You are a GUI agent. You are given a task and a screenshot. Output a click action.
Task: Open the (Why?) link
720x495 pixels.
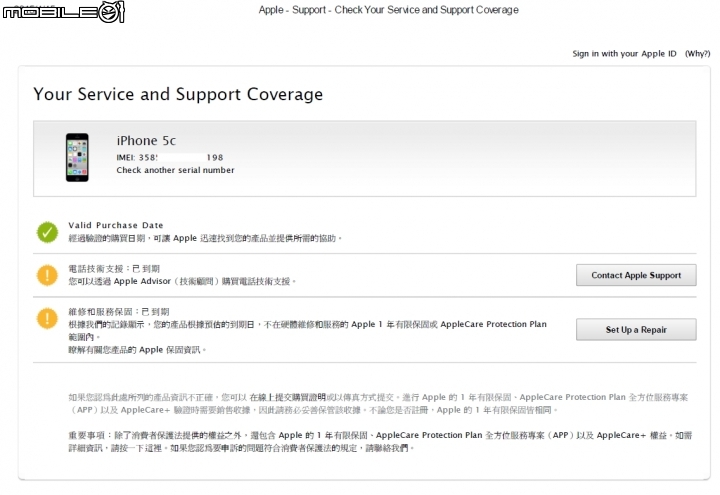tap(698, 54)
